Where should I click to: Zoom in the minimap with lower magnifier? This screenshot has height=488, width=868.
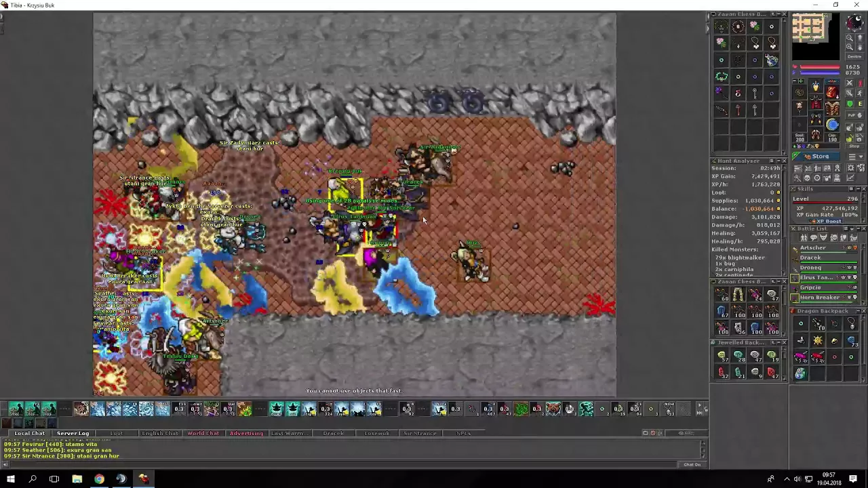[x=850, y=47]
